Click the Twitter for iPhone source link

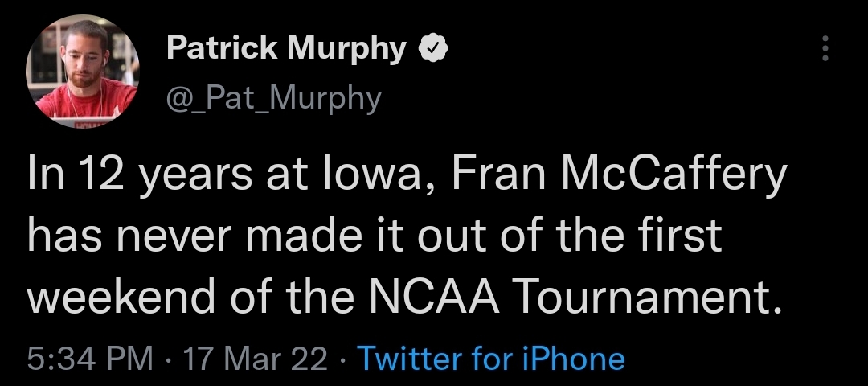click(x=492, y=359)
